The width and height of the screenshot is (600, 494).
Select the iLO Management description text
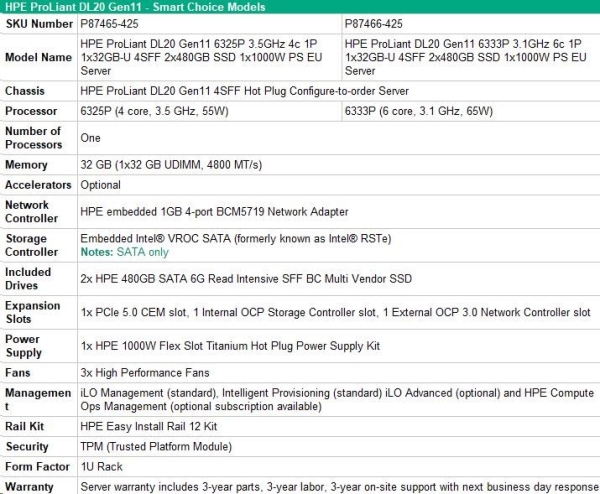click(335, 400)
